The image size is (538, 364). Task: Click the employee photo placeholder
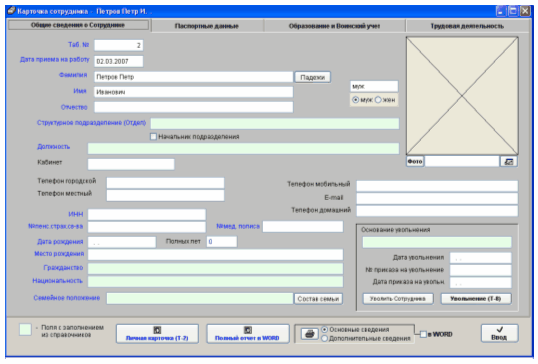462,96
